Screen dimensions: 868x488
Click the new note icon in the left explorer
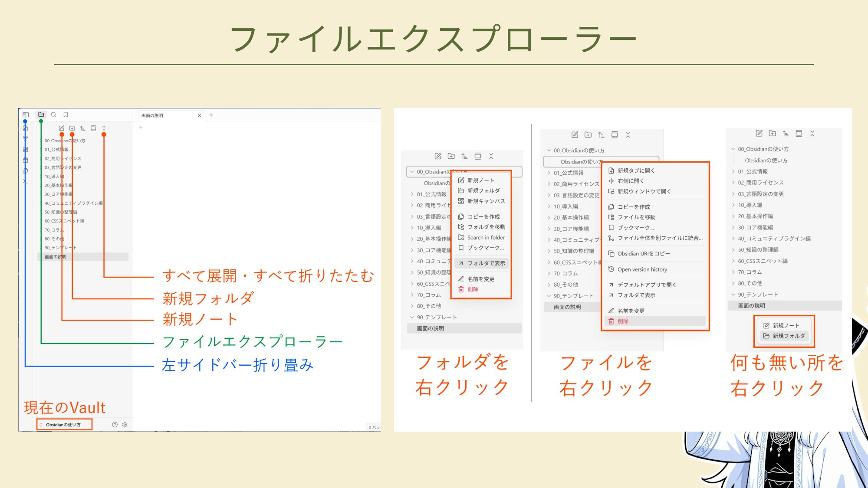(62, 128)
